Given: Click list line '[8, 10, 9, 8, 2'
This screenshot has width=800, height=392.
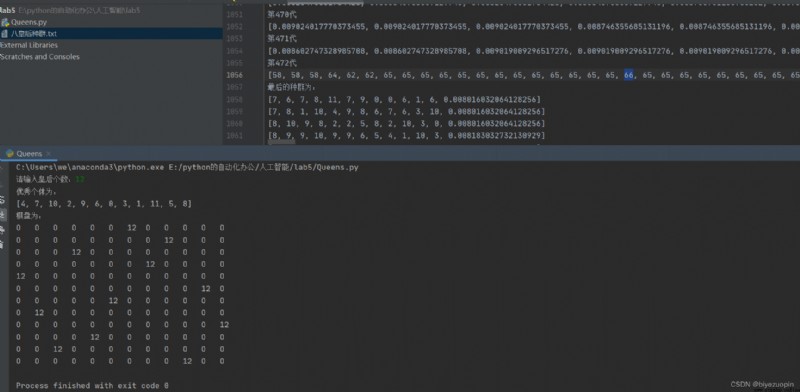Looking at the screenshot, I should point(406,124).
